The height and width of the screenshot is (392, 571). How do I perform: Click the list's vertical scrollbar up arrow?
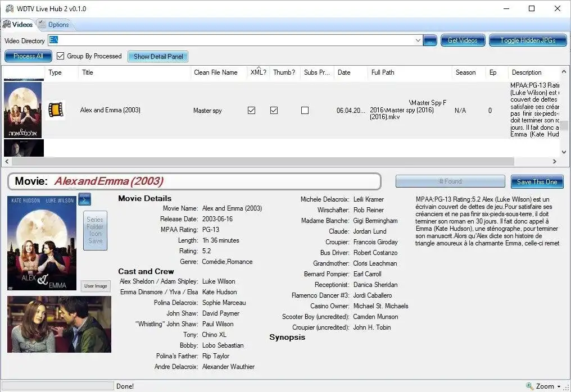pyautogui.click(x=564, y=71)
